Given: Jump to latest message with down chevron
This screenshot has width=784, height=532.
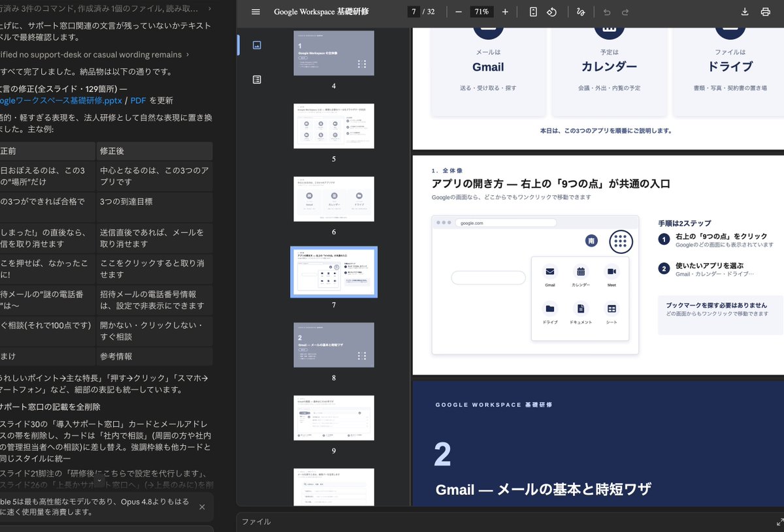Looking at the screenshot, I should (99, 480).
